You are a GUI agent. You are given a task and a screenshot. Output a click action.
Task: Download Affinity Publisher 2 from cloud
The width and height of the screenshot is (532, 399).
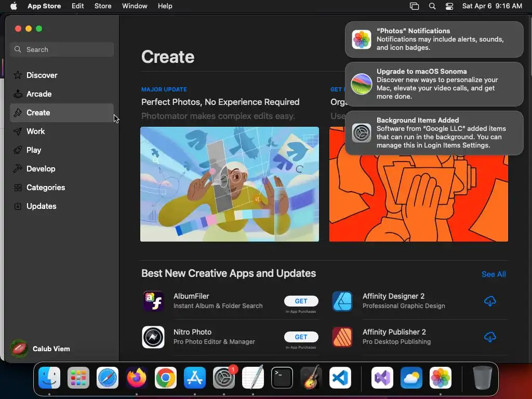pyautogui.click(x=490, y=337)
